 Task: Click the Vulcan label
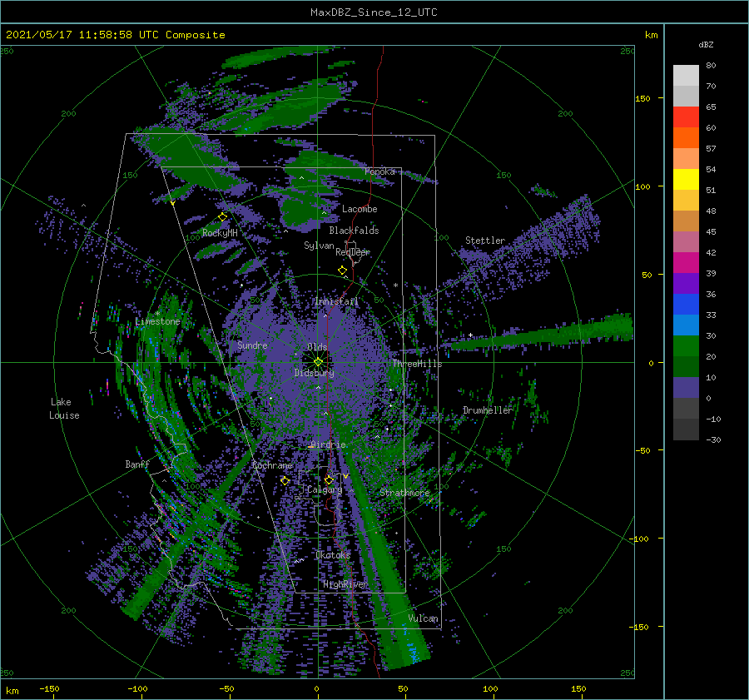[x=424, y=618]
